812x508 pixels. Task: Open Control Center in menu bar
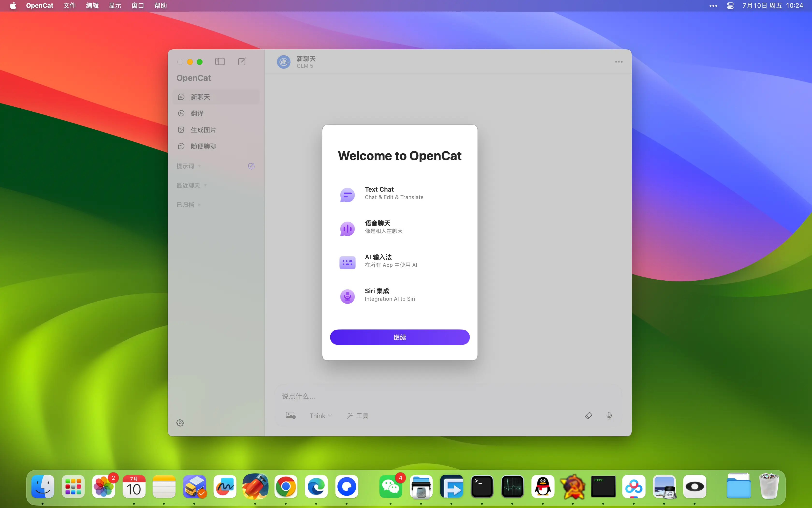pyautogui.click(x=730, y=6)
